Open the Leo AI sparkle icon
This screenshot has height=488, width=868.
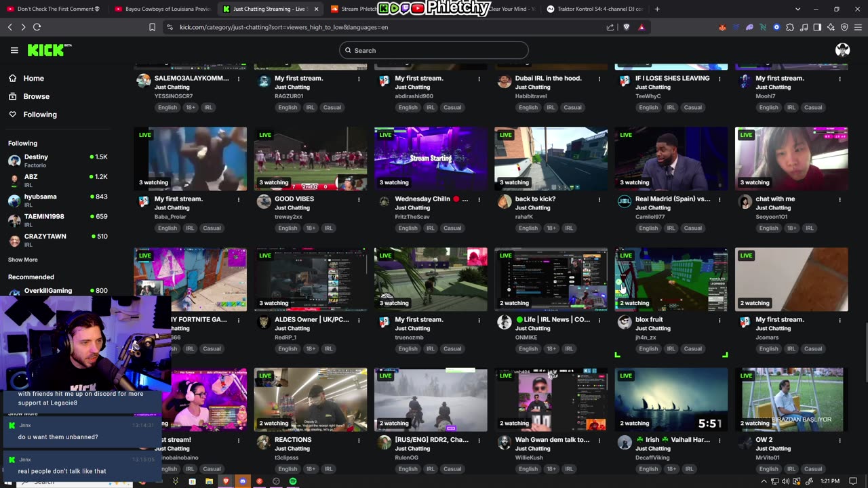coord(831,27)
